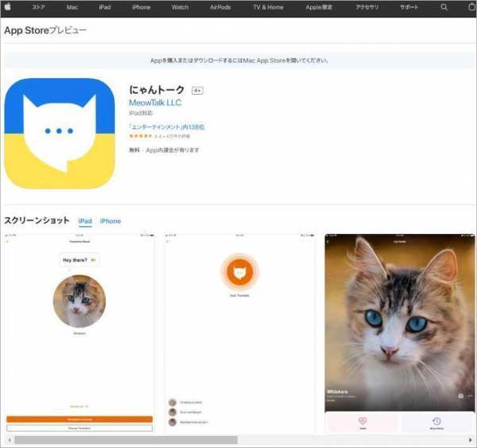Click the スクリーンショット section heading
This screenshot has height=448, width=477.
point(37,220)
